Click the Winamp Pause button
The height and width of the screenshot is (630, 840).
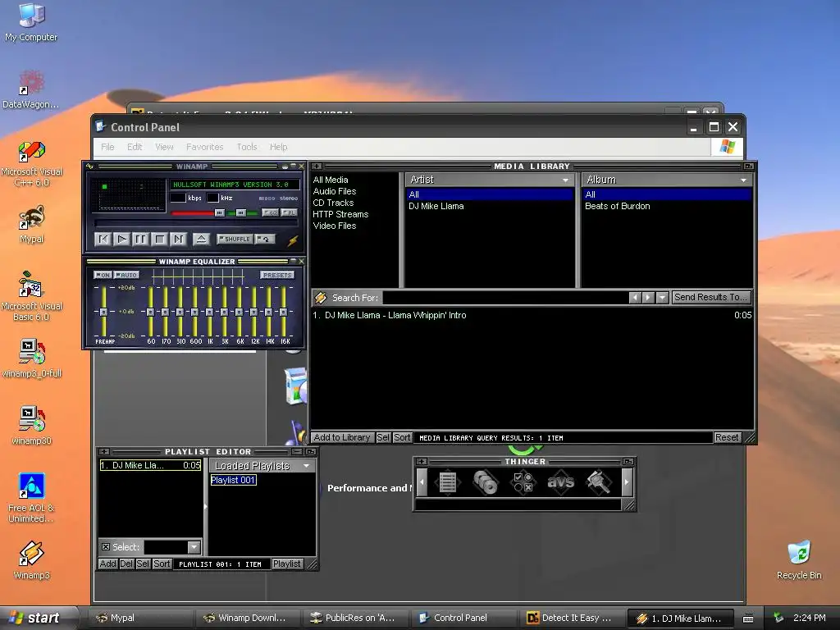pyautogui.click(x=140, y=239)
